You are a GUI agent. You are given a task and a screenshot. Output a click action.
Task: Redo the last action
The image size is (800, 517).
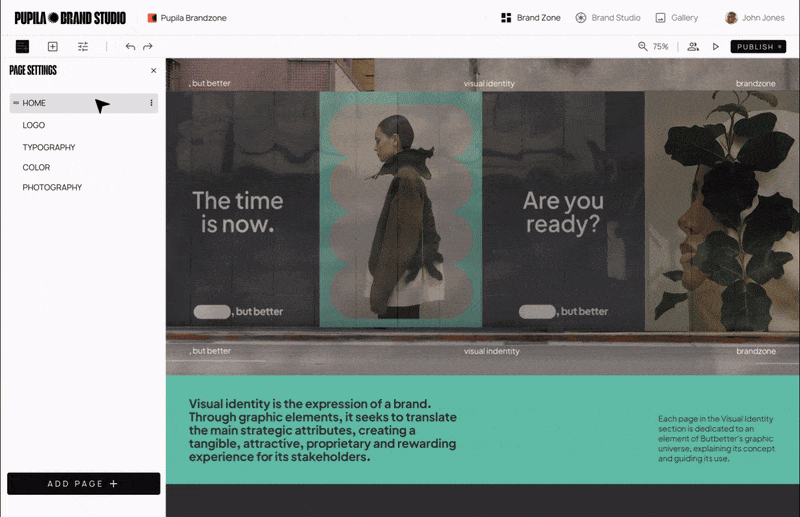(x=148, y=46)
